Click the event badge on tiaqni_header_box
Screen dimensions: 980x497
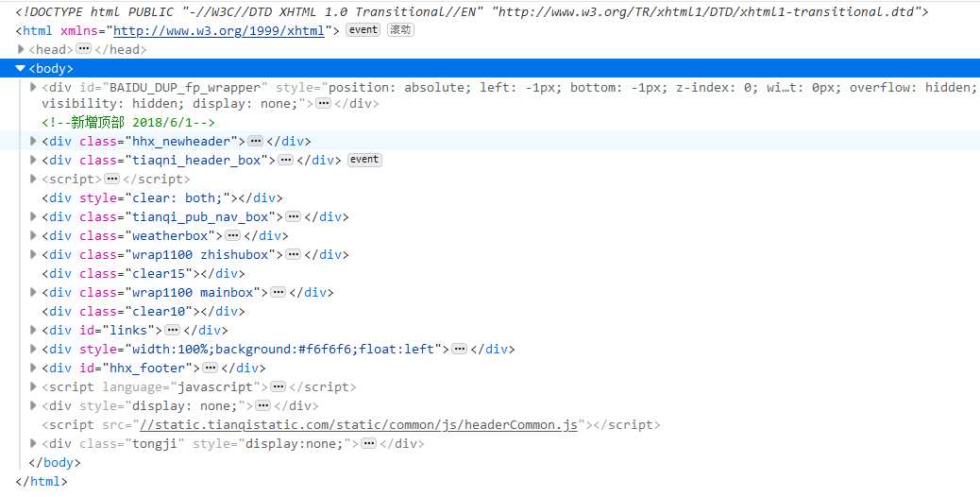(x=364, y=160)
